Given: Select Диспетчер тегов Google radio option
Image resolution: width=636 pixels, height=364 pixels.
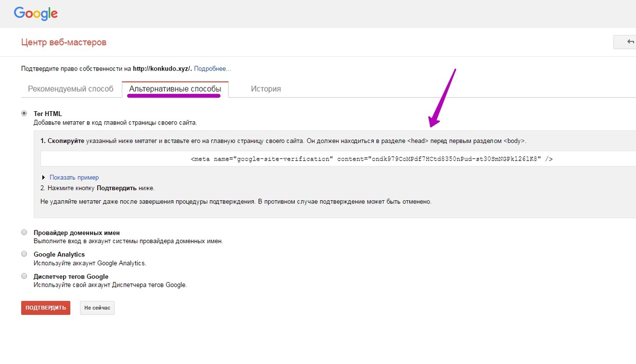Looking at the screenshot, I should click(x=24, y=276).
